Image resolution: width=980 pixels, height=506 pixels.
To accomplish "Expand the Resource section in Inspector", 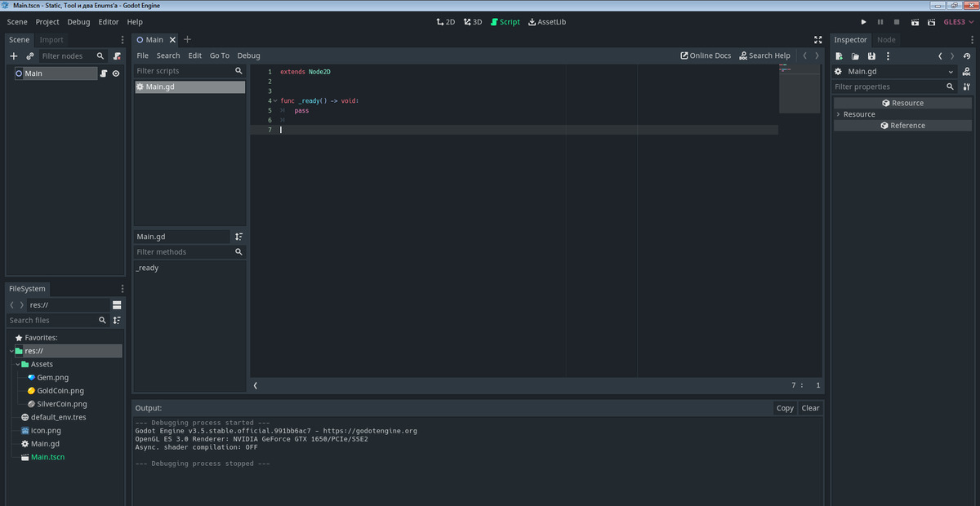I will [839, 114].
